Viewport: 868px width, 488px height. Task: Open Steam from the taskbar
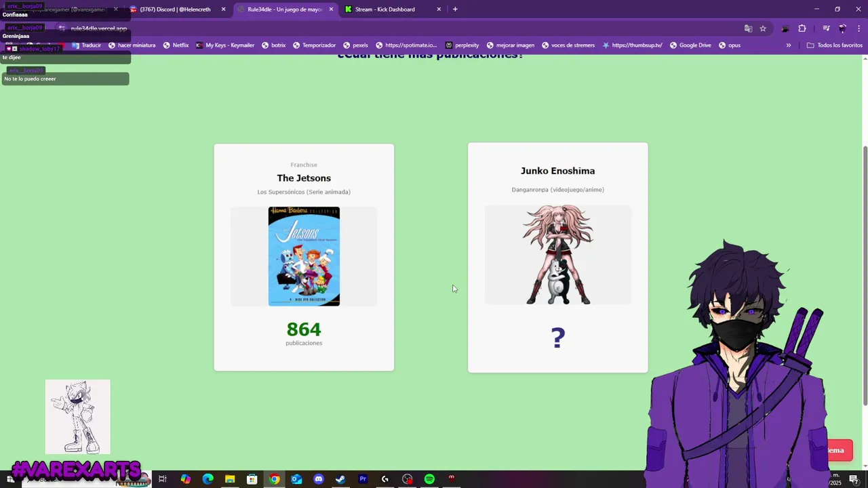click(340, 479)
